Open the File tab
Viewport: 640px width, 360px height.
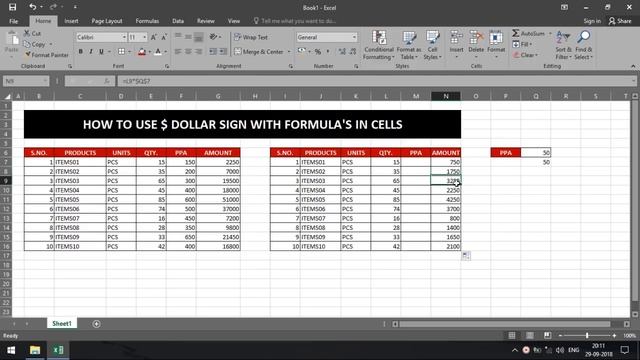coord(13,21)
